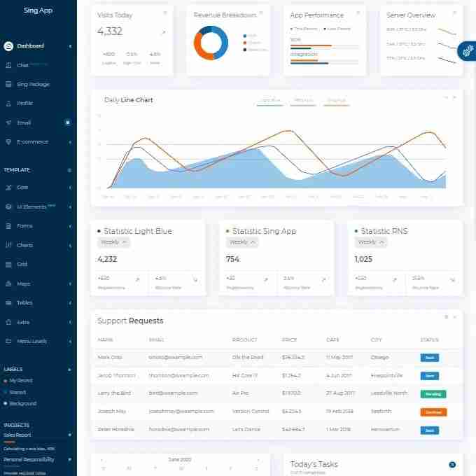Viewport: 476px width, 476px height.
Task: Go to previous month in calendar
Action: [x=101, y=460]
